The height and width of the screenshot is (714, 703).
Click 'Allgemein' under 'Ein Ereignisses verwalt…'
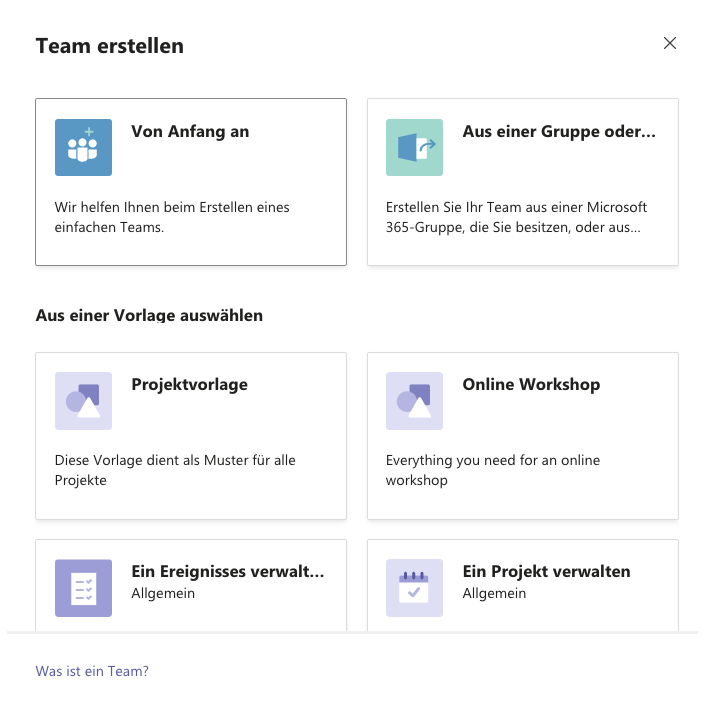click(163, 593)
